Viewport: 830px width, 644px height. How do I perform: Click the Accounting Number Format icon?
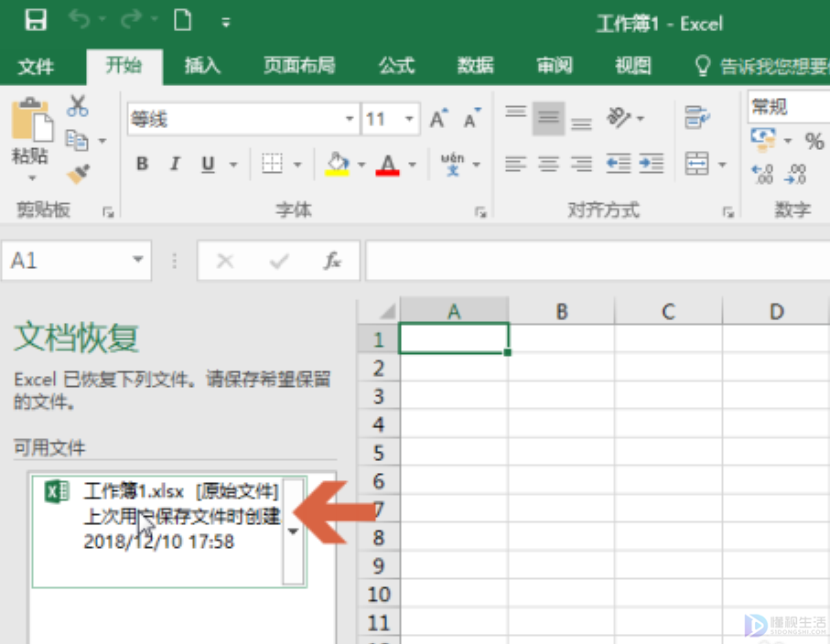(x=763, y=140)
